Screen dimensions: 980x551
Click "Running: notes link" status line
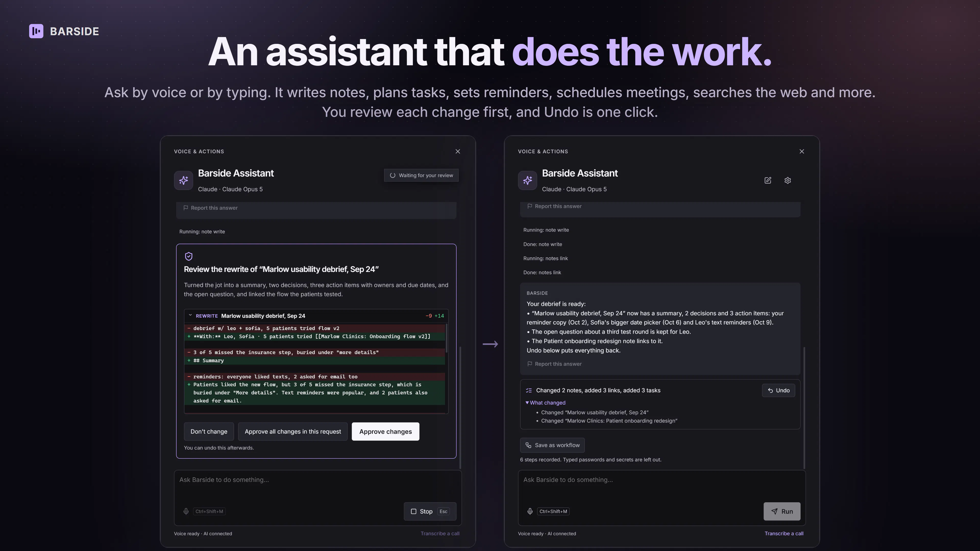[546, 259]
